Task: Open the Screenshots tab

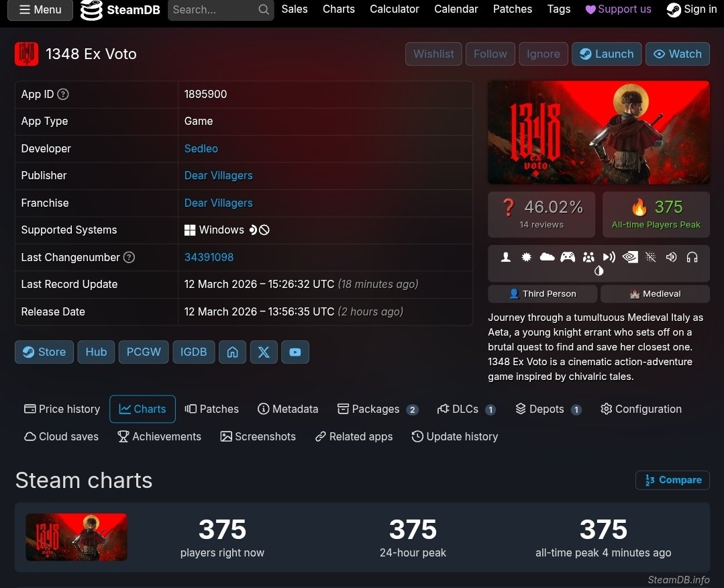Action: tap(258, 436)
